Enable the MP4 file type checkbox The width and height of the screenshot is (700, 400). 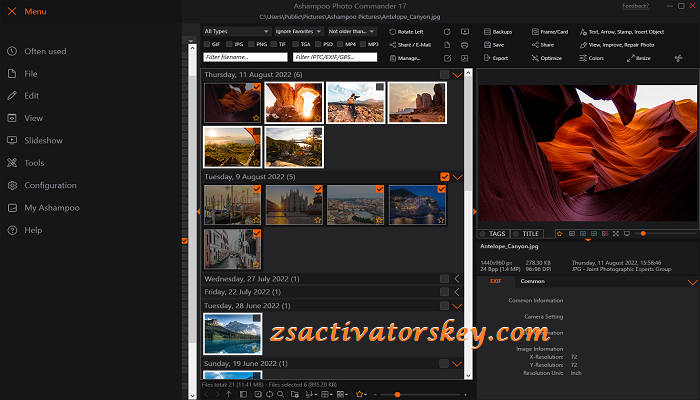[340, 44]
